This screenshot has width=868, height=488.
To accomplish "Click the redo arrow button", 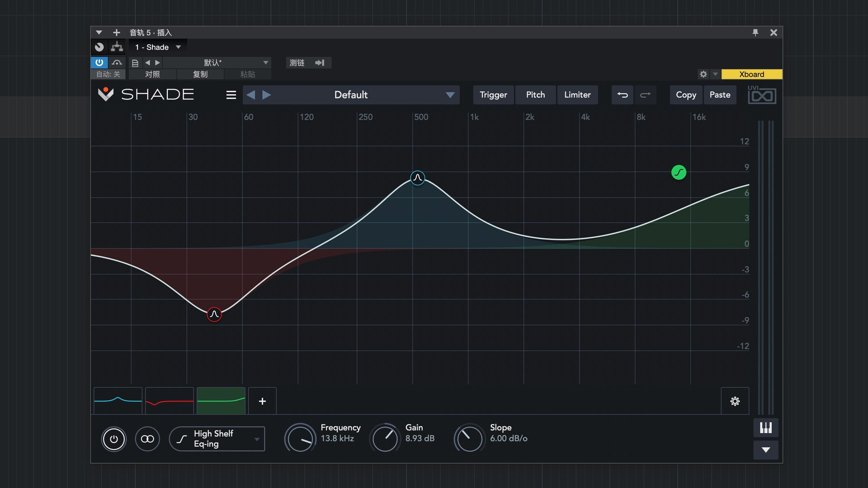I will [646, 95].
